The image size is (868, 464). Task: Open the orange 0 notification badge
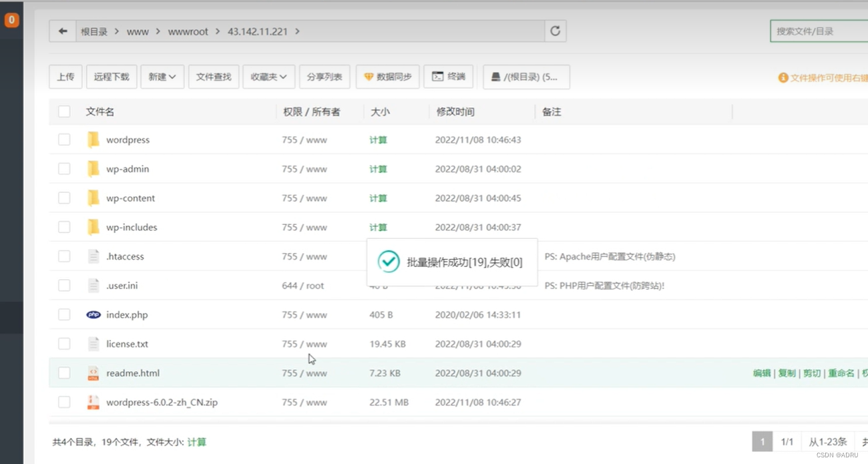[x=11, y=21]
